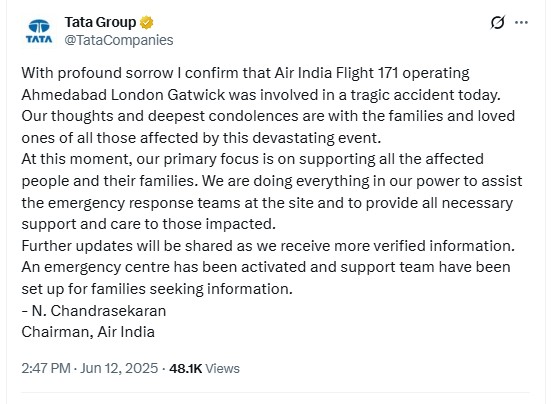Click the thoughts and deepest condolences line
This screenshot has width=553, height=404.
[268, 116]
